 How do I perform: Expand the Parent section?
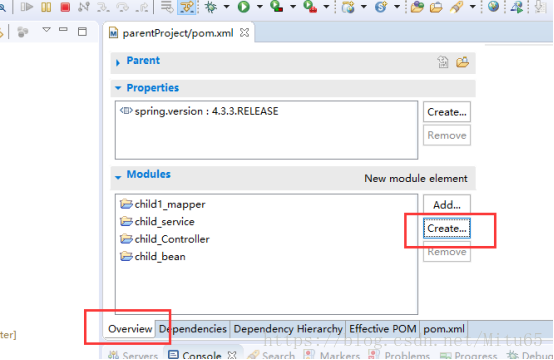coord(118,63)
